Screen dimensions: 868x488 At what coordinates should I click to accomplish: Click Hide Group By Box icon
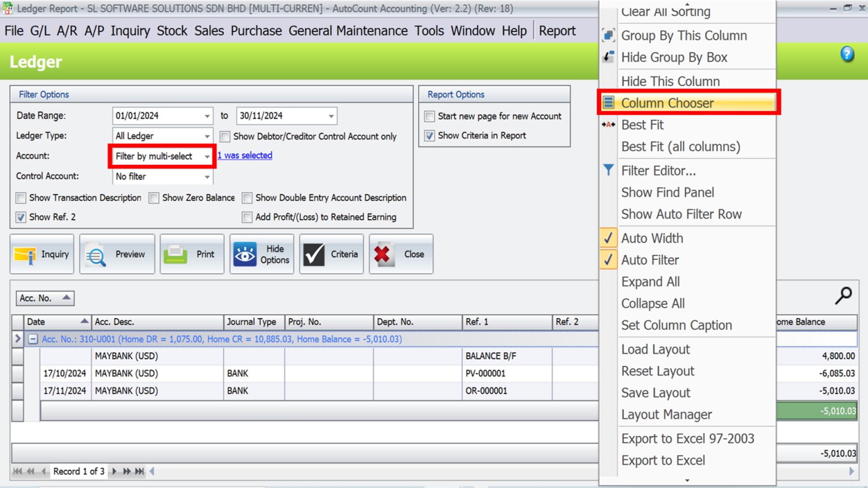pyautogui.click(x=608, y=57)
